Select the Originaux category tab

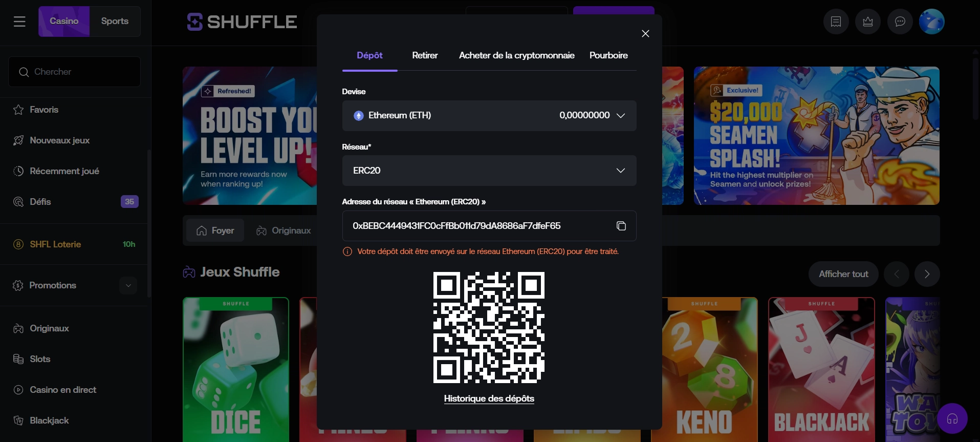pos(284,230)
